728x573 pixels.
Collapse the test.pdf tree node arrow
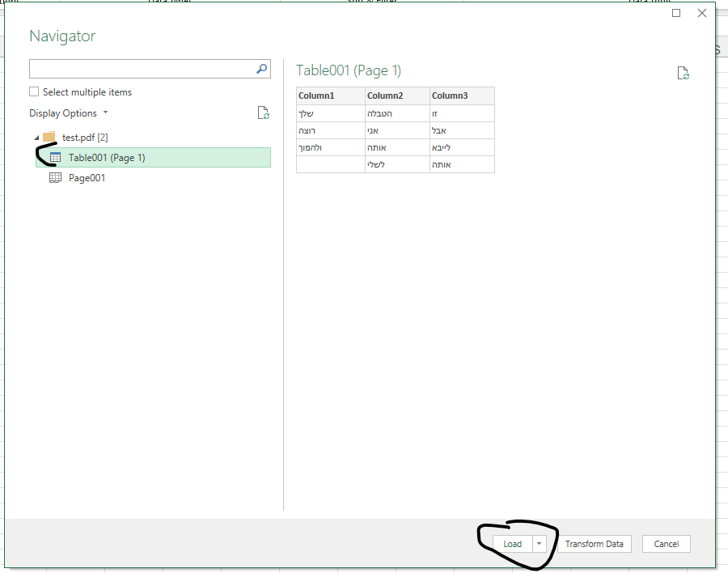36,138
